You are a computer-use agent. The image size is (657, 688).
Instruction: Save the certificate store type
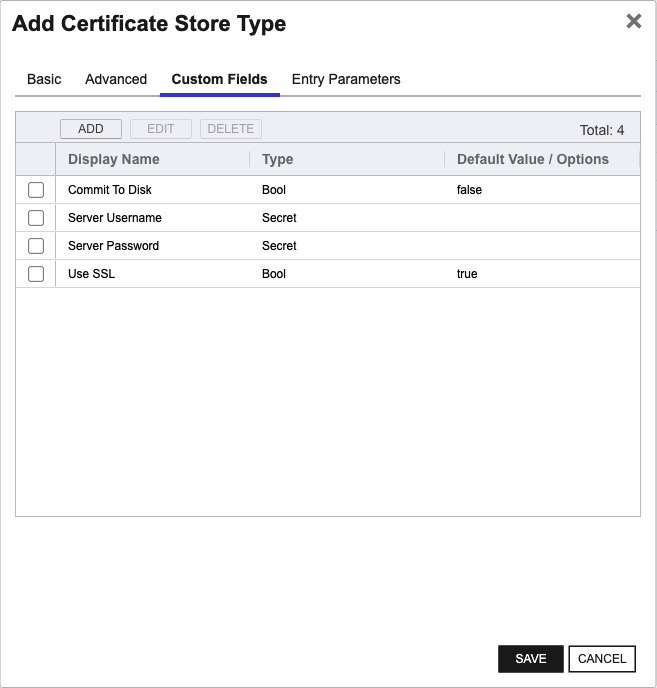tap(531, 659)
